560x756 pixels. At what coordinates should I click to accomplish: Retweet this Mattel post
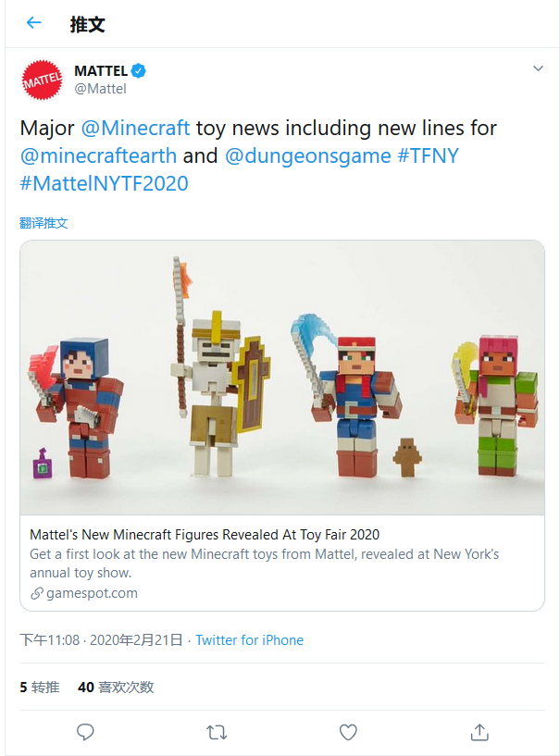pyautogui.click(x=217, y=732)
